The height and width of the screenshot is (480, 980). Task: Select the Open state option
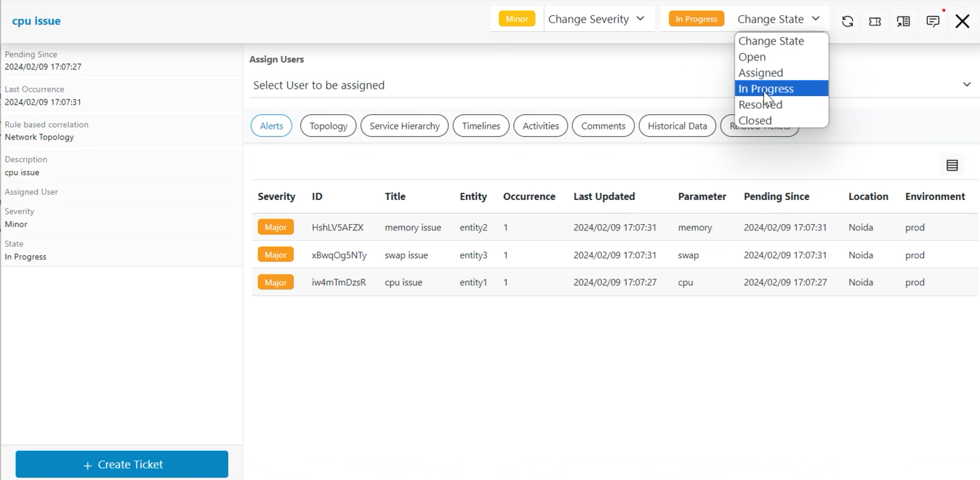752,57
